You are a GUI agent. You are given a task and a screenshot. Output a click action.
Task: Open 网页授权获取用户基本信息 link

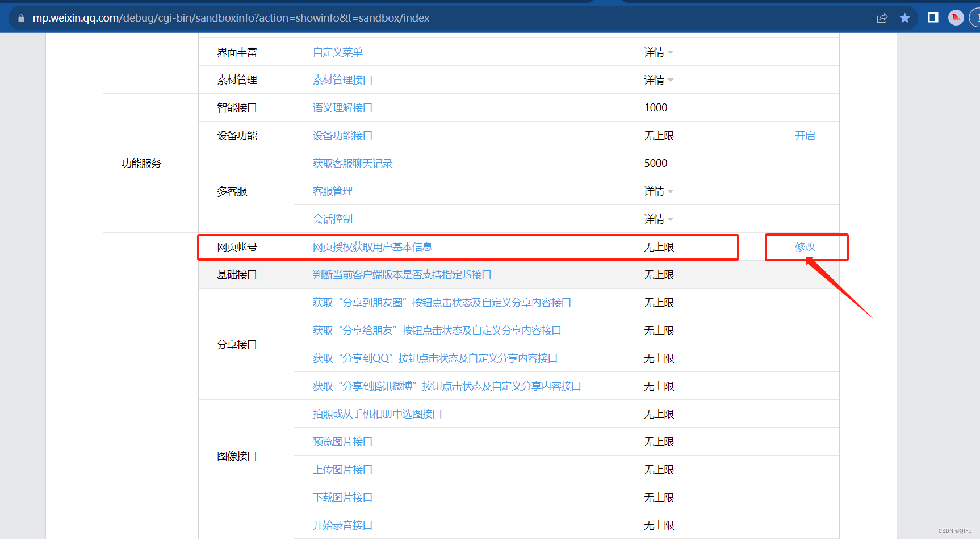(x=372, y=247)
